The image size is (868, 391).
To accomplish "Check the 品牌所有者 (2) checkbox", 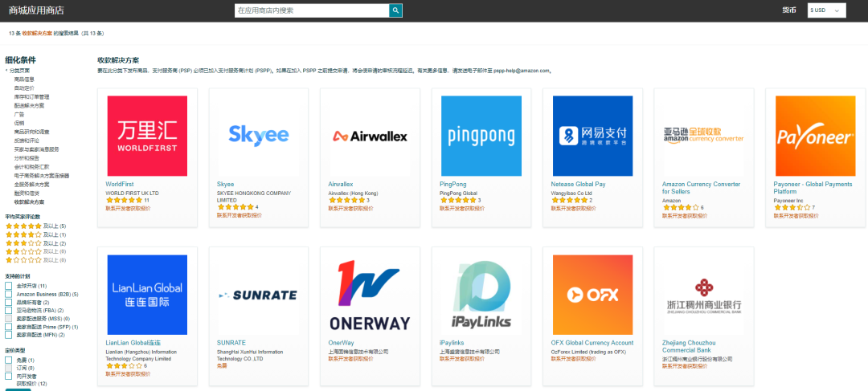I will (x=8, y=303).
